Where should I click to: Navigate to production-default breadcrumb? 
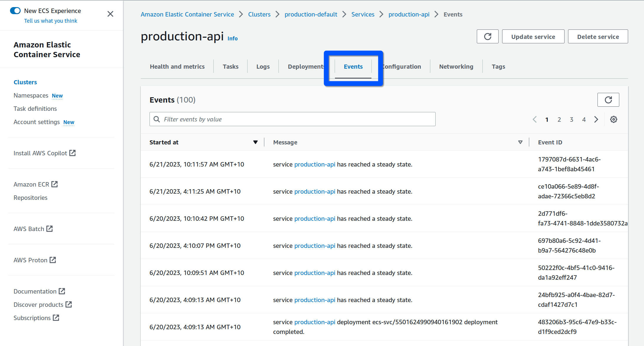tap(311, 14)
